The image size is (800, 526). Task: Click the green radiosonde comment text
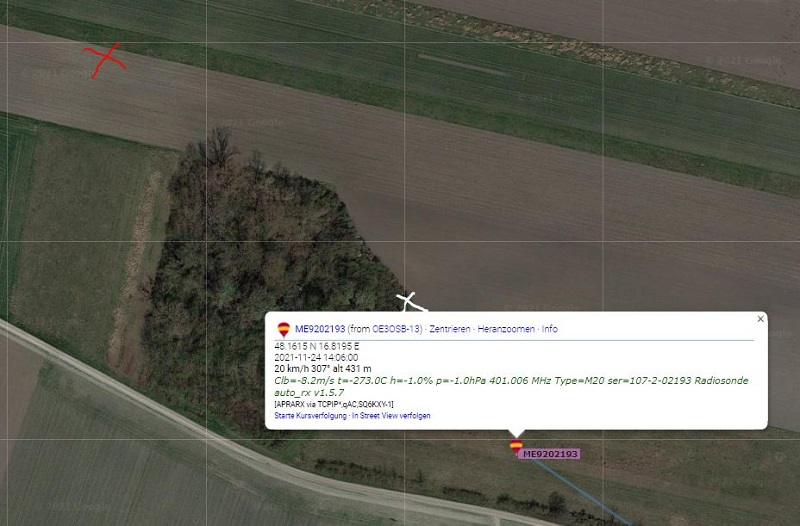[x=511, y=387]
